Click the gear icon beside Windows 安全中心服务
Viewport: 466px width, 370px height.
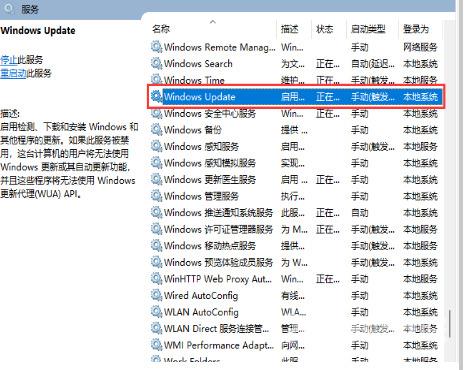[156, 113]
